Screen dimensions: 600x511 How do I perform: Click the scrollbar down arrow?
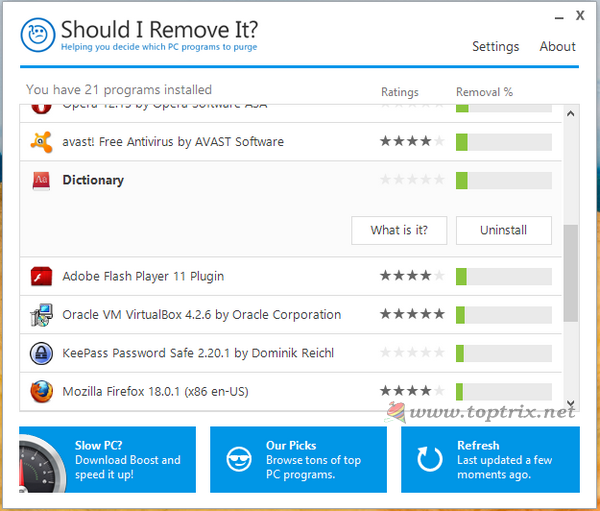pos(571,403)
